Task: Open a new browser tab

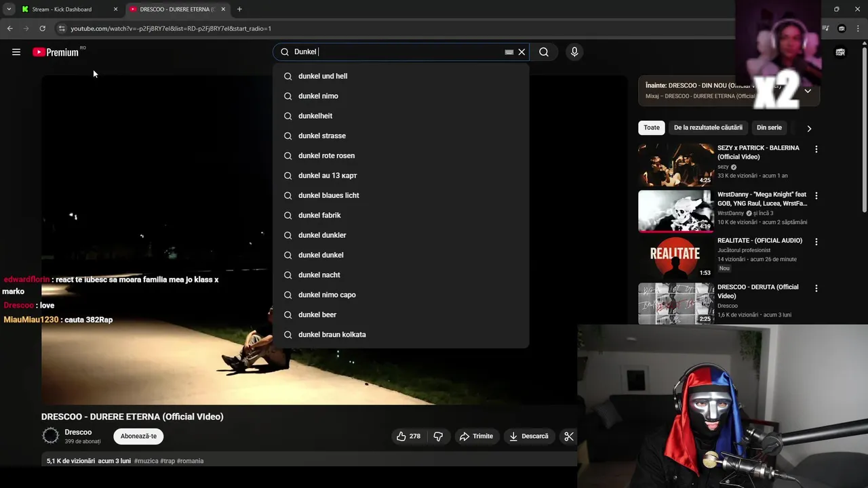Action: click(x=239, y=9)
